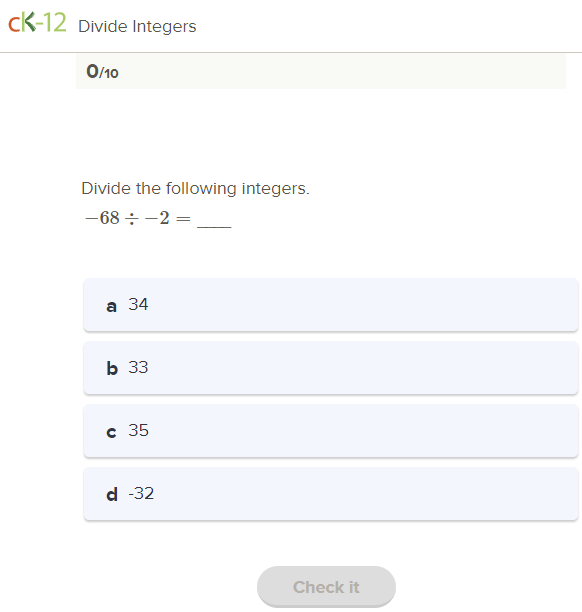
Task: Select answer option c card
Action: pyautogui.click(x=331, y=431)
